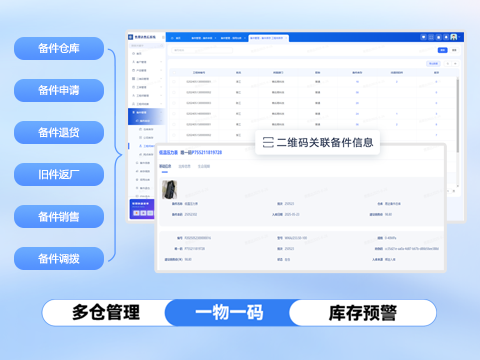Click the detail panel title ending P755211819728
The image size is (480, 360).
click(x=190, y=152)
